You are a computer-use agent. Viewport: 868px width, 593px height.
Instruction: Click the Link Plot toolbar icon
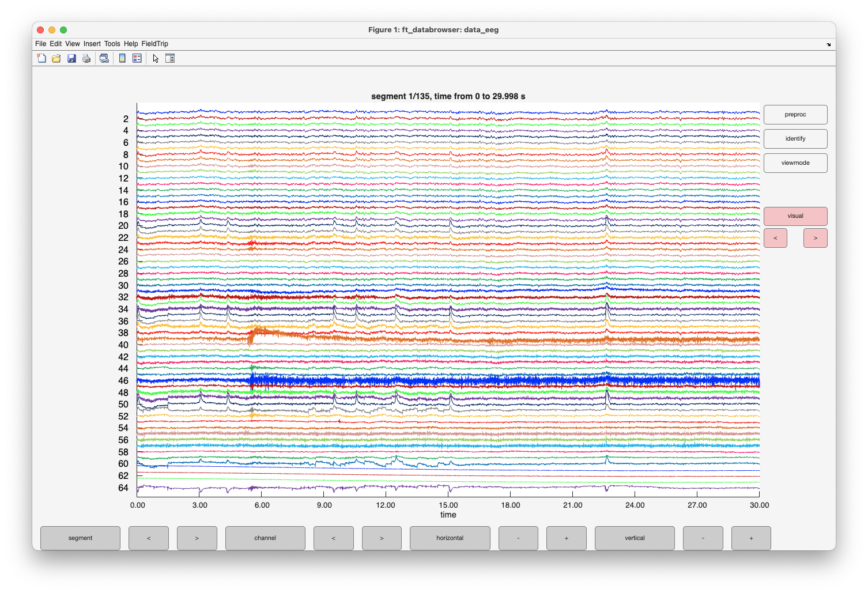104,58
